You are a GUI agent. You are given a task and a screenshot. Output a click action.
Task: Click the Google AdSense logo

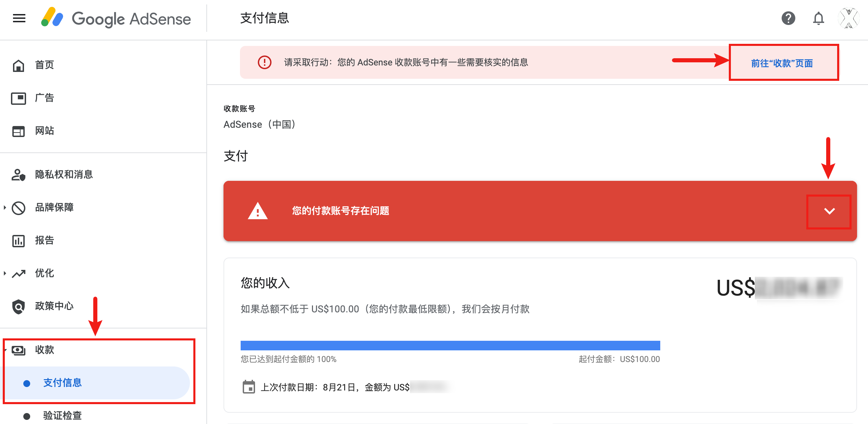[x=116, y=18]
